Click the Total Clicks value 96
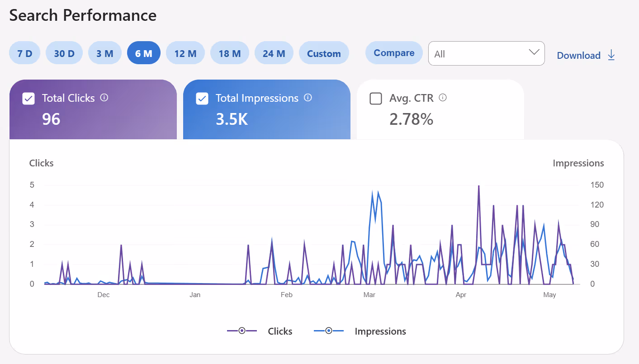The width and height of the screenshot is (639, 364). (51, 118)
